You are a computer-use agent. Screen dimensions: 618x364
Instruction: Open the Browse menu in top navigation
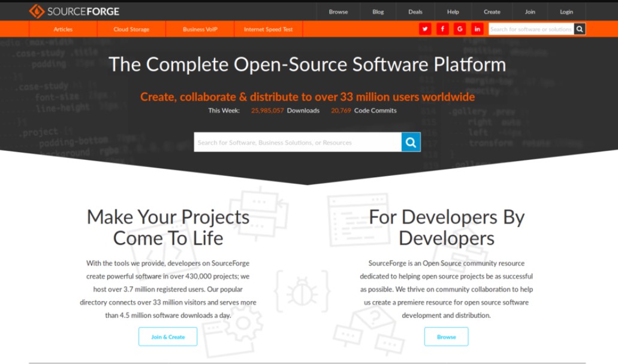click(x=338, y=12)
